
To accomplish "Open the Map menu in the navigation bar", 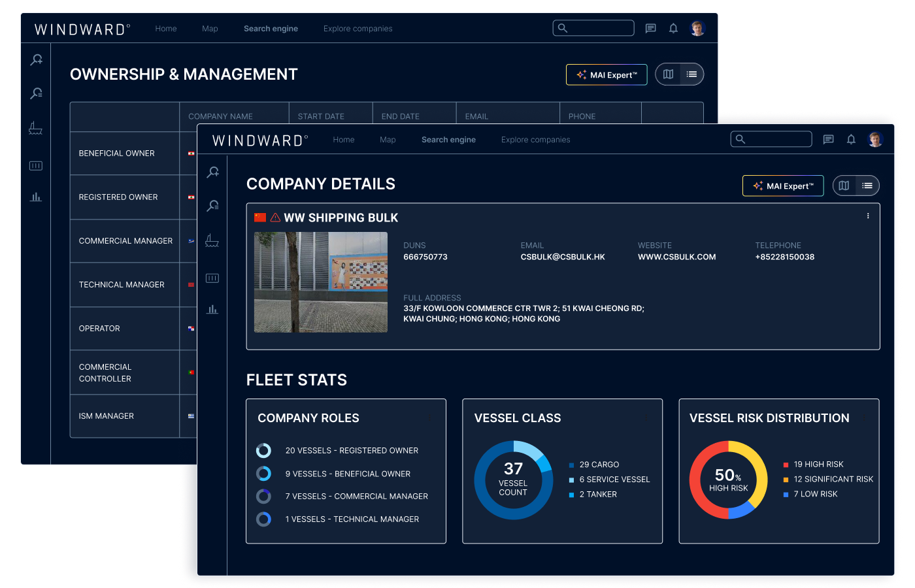I will (x=388, y=139).
